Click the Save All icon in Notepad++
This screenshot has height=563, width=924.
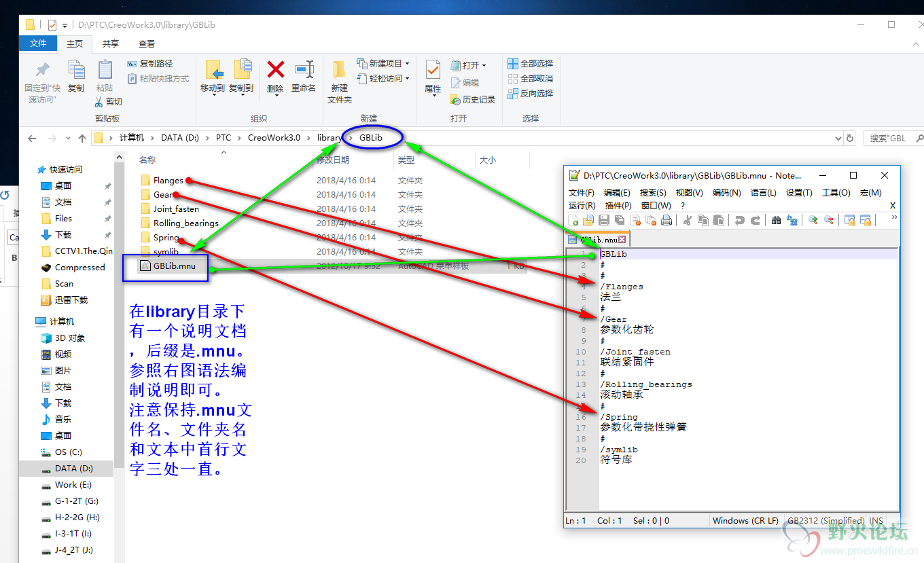point(620,220)
